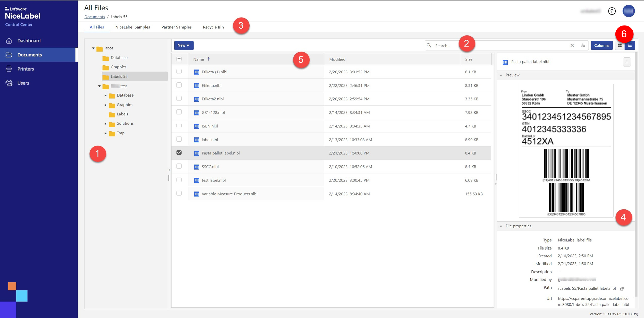Viewport: 644px width, 318px height.
Task: Click the Etiketa (1).nlbl label file icon
Action: pos(197,72)
